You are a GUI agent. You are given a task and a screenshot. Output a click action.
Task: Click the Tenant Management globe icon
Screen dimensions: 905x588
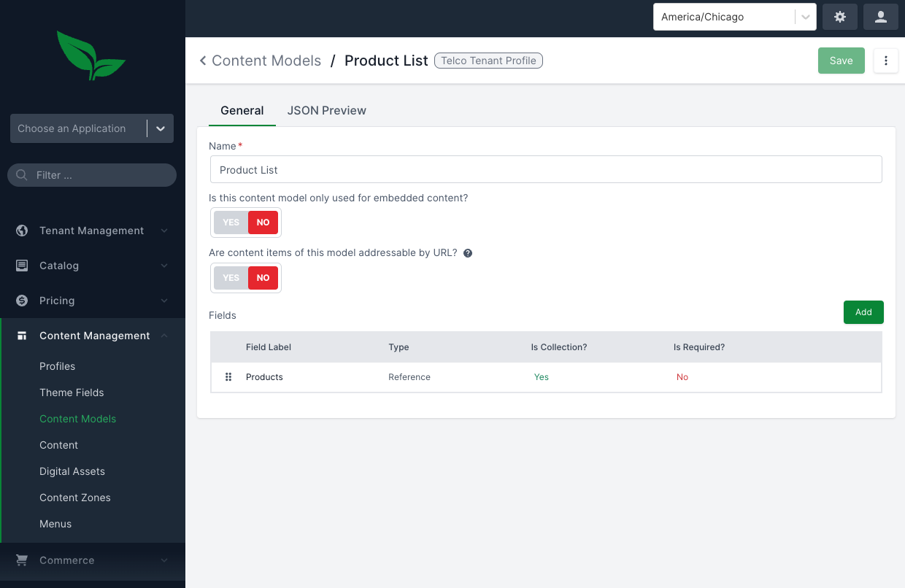click(x=22, y=231)
